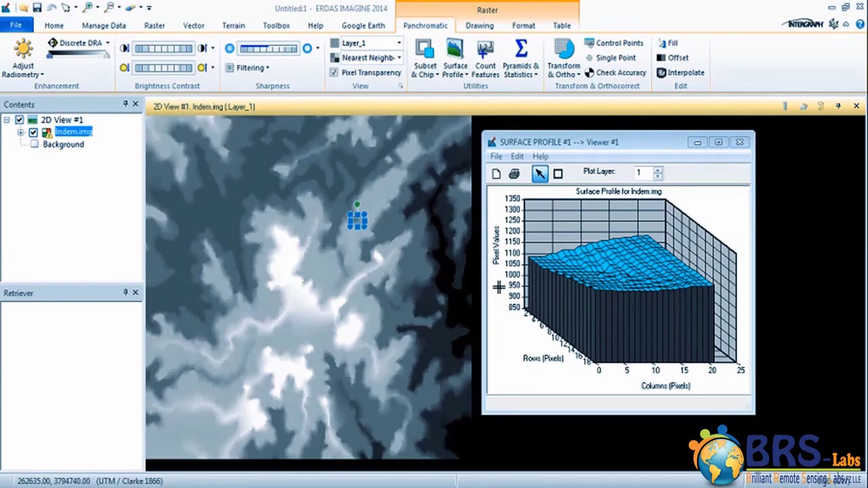Toggle visibility checkbox for Indem.img layer
Screen dimensions: 868x488
tap(33, 132)
